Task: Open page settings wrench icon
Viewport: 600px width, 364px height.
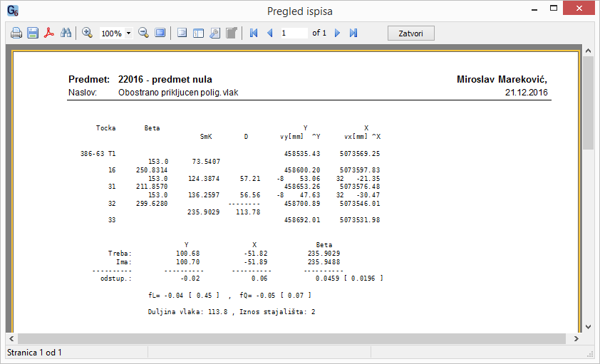Action: pos(214,33)
